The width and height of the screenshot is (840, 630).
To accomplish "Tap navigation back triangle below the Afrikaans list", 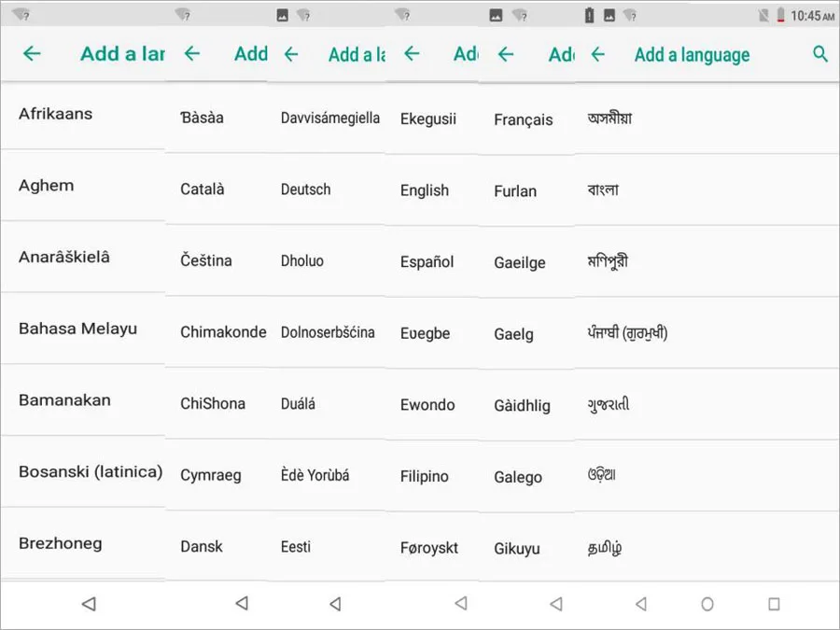I will click(x=89, y=604).
